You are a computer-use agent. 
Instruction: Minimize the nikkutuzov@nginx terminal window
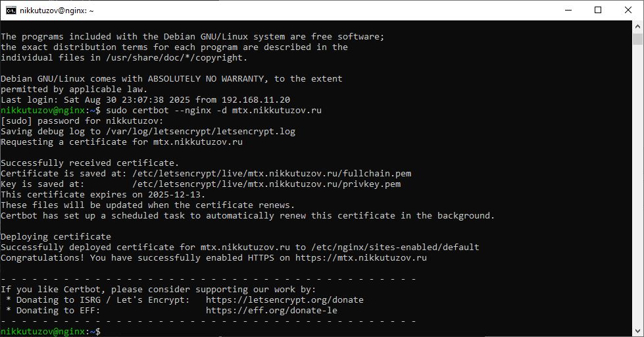(x=568, y=11)
